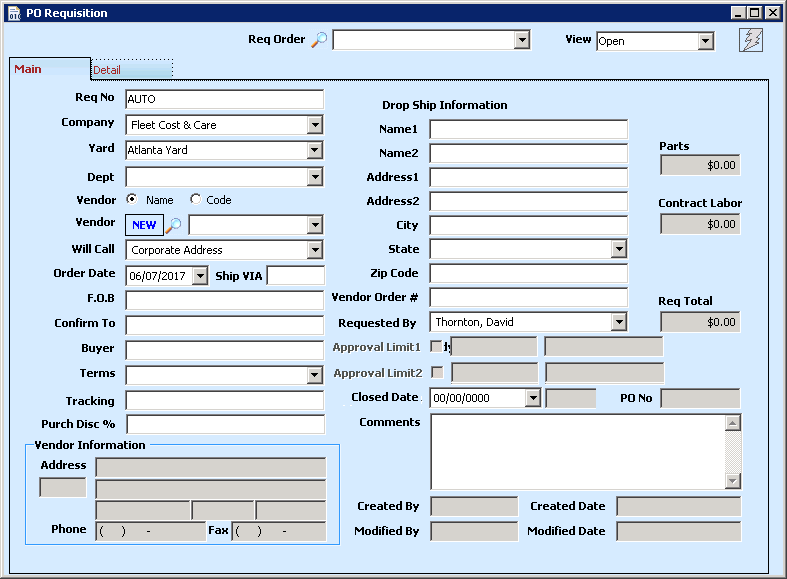Open the Closed Date picker arrow

click(533, 398)
